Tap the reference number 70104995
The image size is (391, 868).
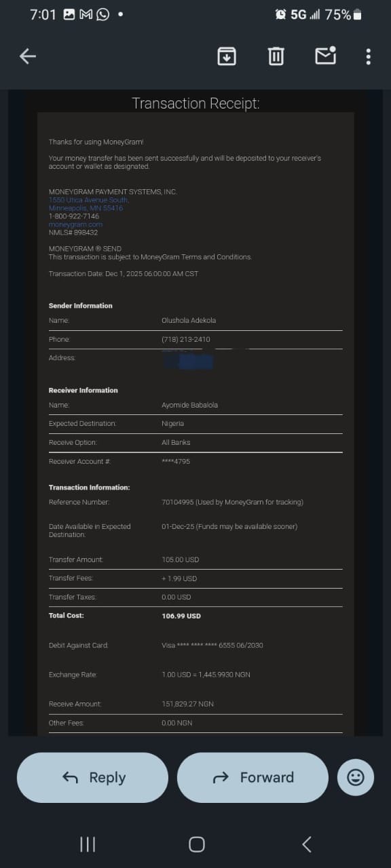pos(177,502)
